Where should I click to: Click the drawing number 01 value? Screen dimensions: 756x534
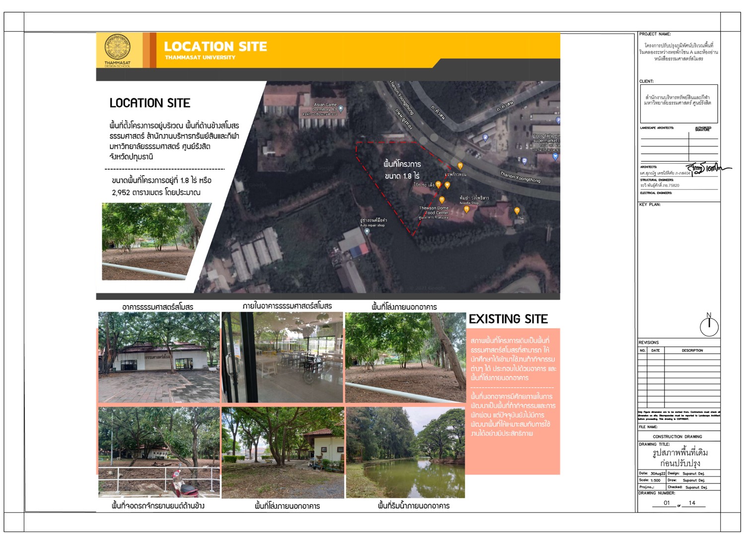point(667,503)
